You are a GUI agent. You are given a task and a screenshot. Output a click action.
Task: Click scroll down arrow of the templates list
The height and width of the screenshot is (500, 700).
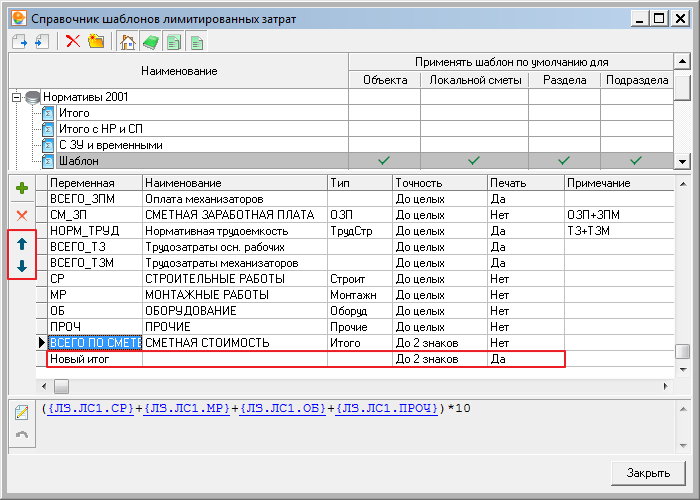682,161
